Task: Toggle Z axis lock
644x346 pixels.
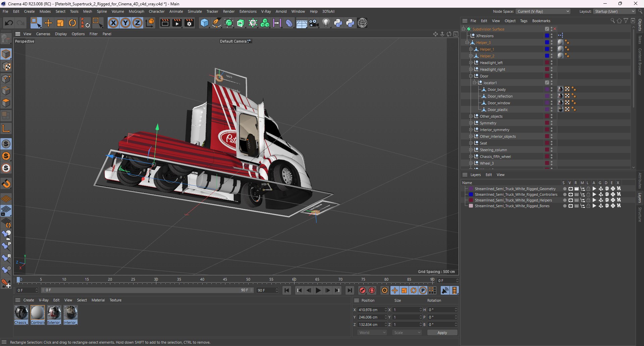Action: 138,23
